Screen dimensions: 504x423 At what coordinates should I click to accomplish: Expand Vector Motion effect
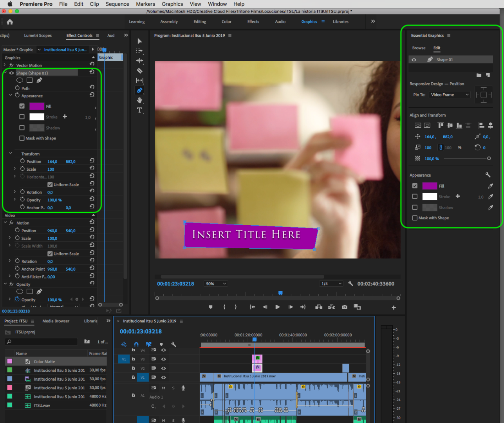(5, 65)
